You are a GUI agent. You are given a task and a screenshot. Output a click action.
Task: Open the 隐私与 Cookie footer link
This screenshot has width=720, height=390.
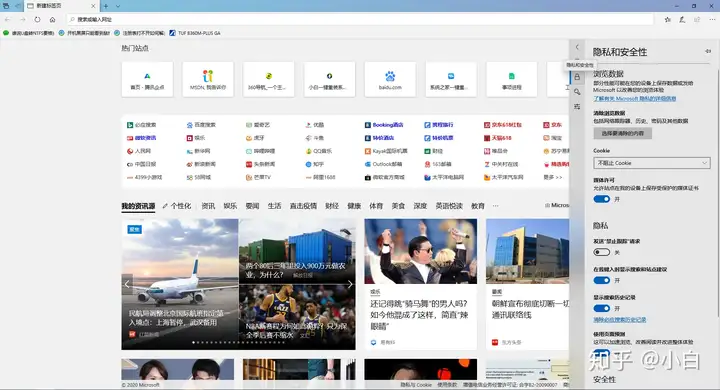416,385
